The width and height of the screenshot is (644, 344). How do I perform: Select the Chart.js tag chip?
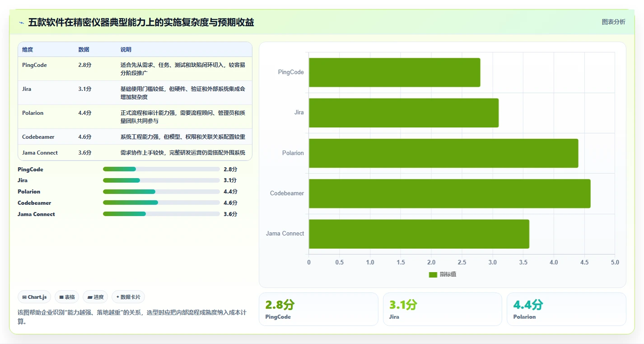pyautogui.click(x=35, y=297)
